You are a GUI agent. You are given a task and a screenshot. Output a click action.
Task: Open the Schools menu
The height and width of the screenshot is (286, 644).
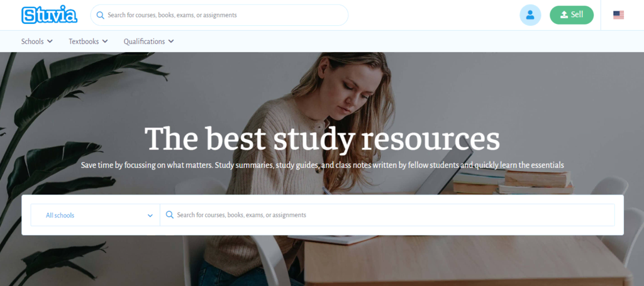[x=37, y=41]
